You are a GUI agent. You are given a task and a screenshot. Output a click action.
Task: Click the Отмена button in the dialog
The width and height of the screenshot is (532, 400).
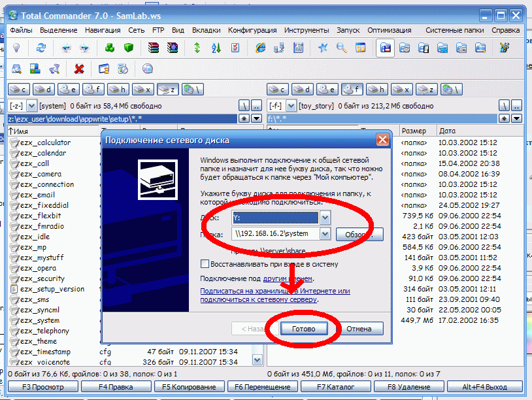[359, 329]
